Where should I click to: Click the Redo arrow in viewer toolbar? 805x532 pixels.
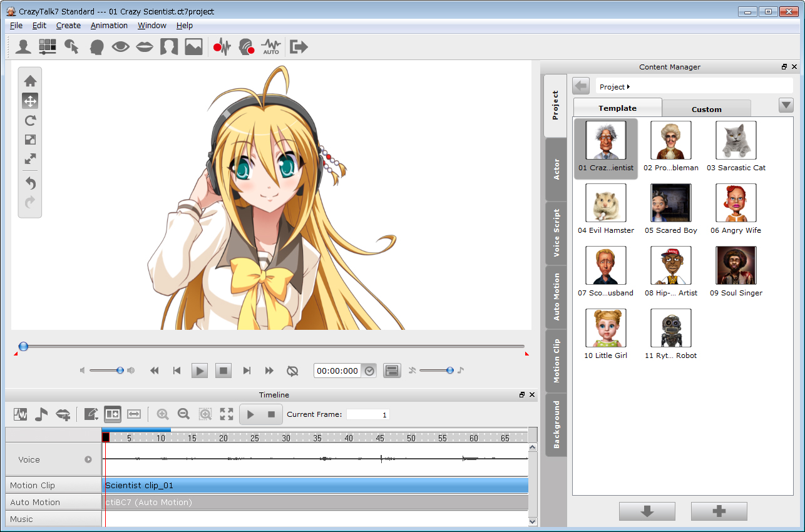click(30, 202)
